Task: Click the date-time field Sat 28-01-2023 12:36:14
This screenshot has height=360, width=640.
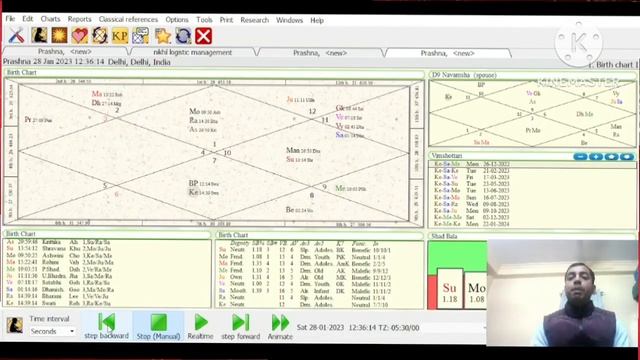Action: coord(358,328)
